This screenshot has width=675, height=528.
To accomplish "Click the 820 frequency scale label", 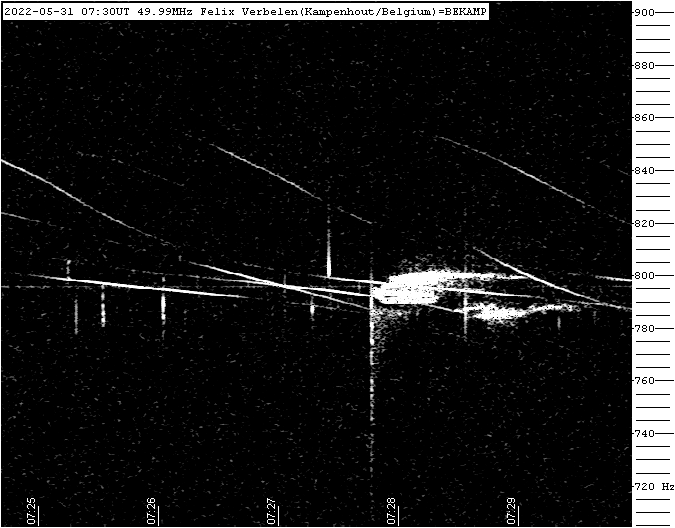I will click(644, 223).
